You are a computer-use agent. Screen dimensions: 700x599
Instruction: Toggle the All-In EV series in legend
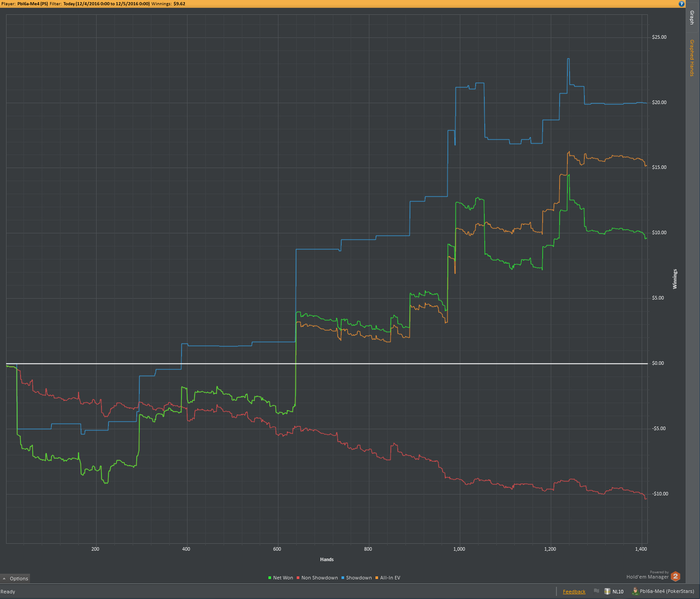pos(388,578)
